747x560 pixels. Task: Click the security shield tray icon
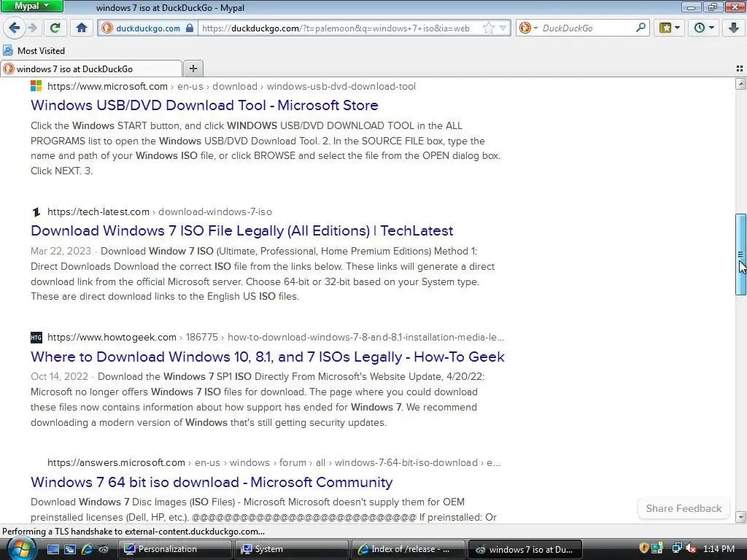point(643,548)
